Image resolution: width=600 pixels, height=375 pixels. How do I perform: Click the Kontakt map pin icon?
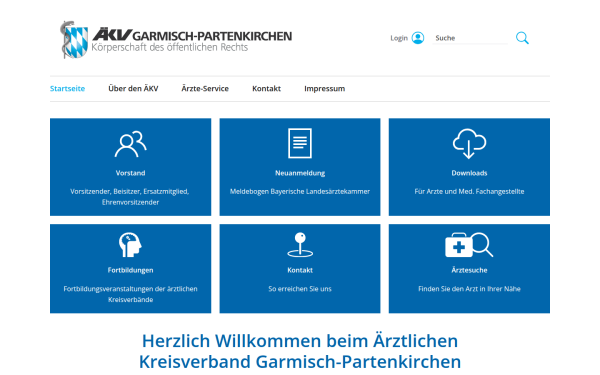(300, 245)
